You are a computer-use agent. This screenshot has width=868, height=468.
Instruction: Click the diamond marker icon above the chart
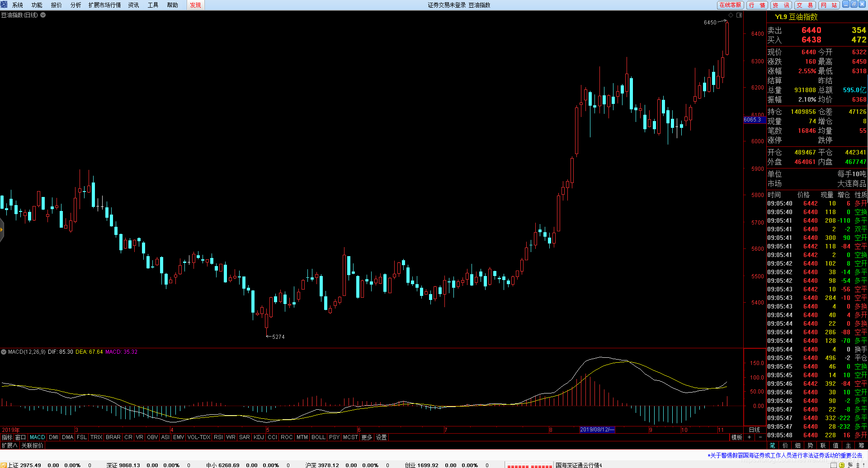click(731, 15)
